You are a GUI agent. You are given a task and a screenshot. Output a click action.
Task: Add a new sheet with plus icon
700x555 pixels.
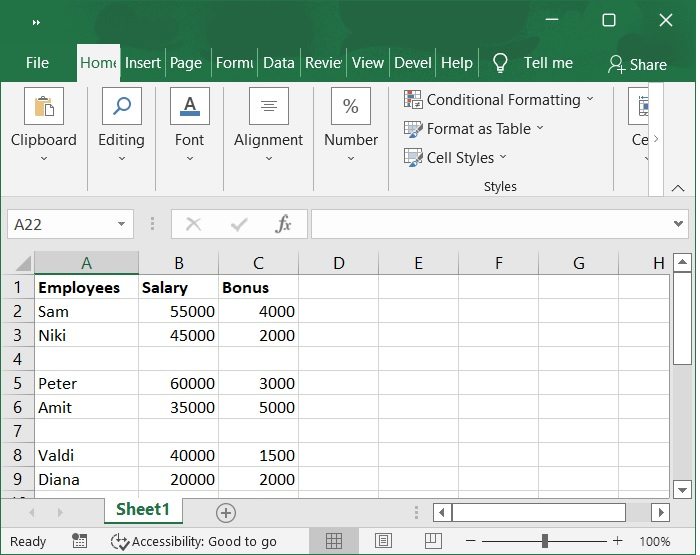226,513
